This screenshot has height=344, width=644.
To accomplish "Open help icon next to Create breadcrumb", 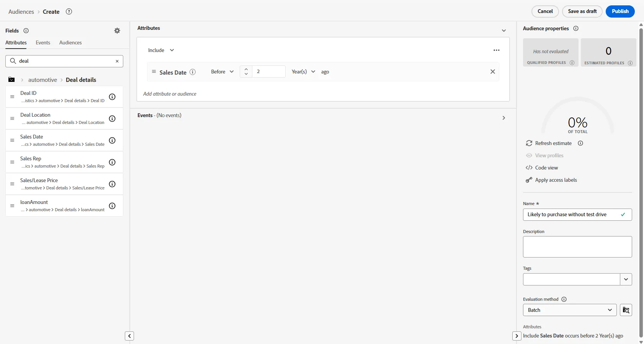I will (69, 11).
